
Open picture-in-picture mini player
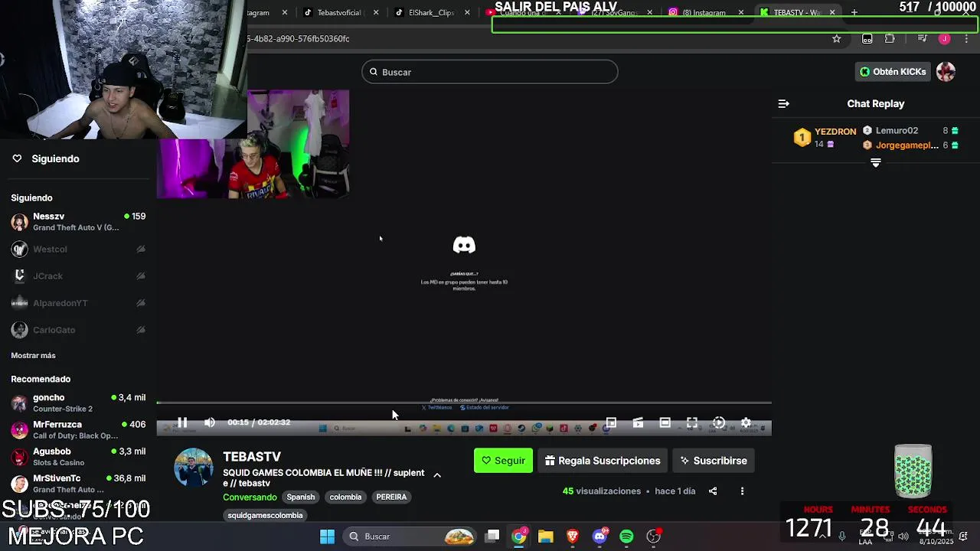611,422
